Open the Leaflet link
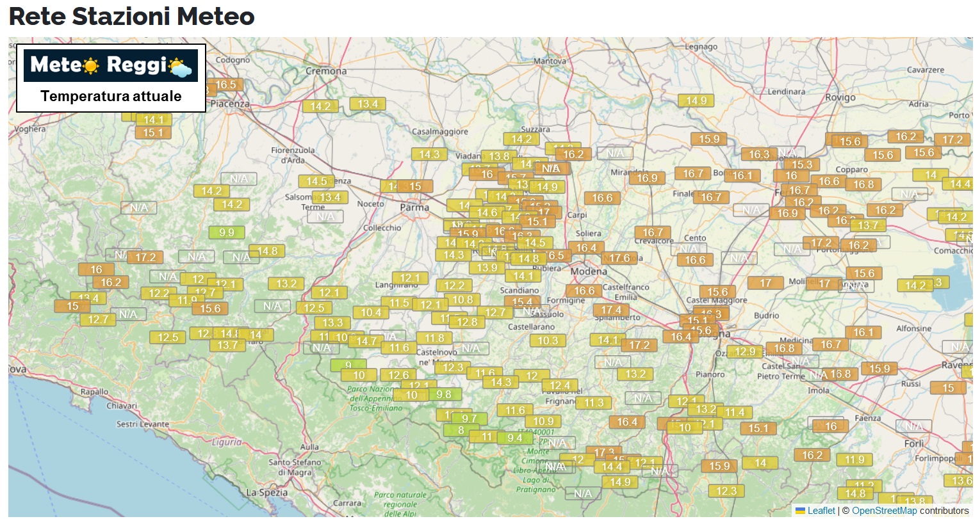The height and width of the screenshot is (519, 980). 821,511
